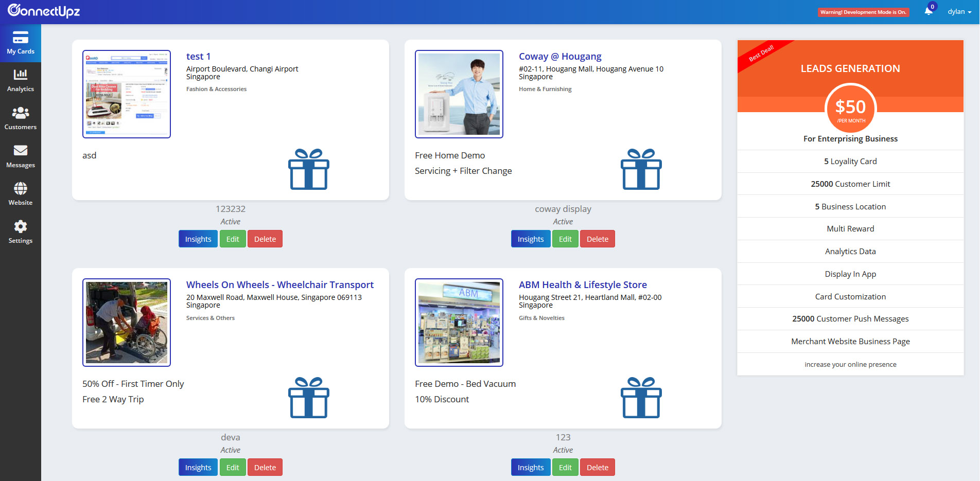This screenshot has height=481, width=980.
Task: Click the 'Multi Reward' plan feature
Action: (850, 229)
